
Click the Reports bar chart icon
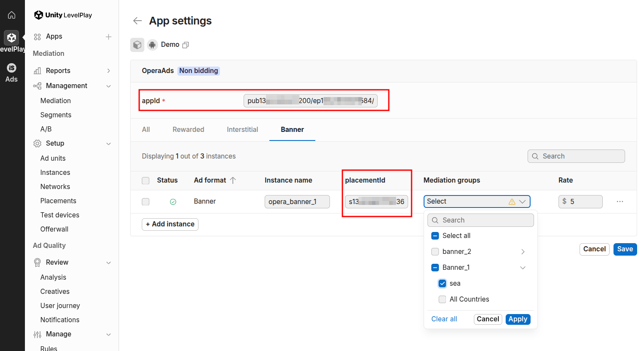[37, 71]
